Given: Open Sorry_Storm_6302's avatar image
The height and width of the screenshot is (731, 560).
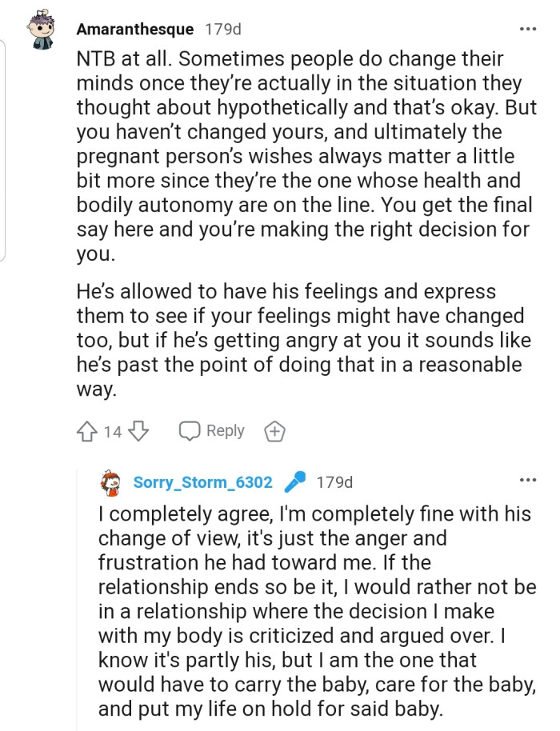Looking at the screenshot, I should (x=111, y=482).
